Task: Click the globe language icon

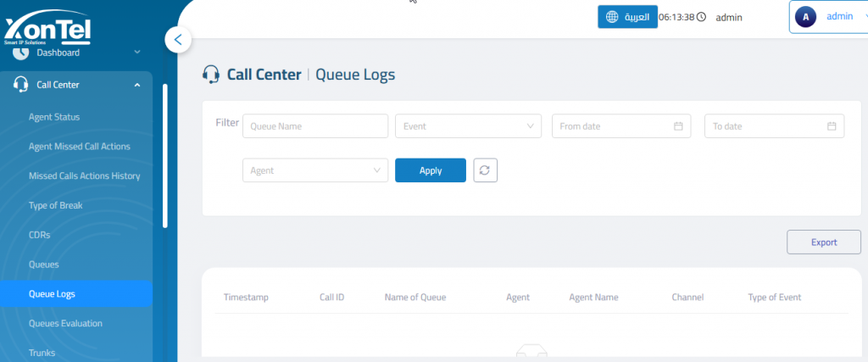Action: pyautogui.click(x=612, y=17)
